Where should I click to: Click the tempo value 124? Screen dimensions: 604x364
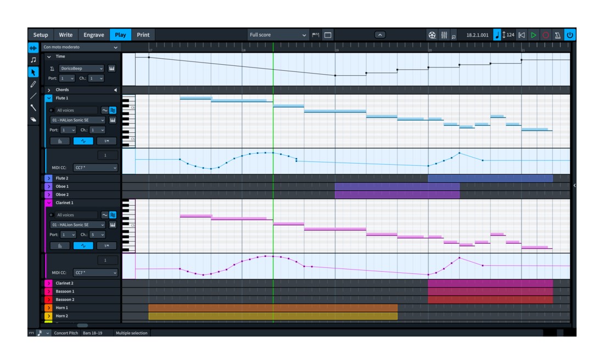point(511,35)
